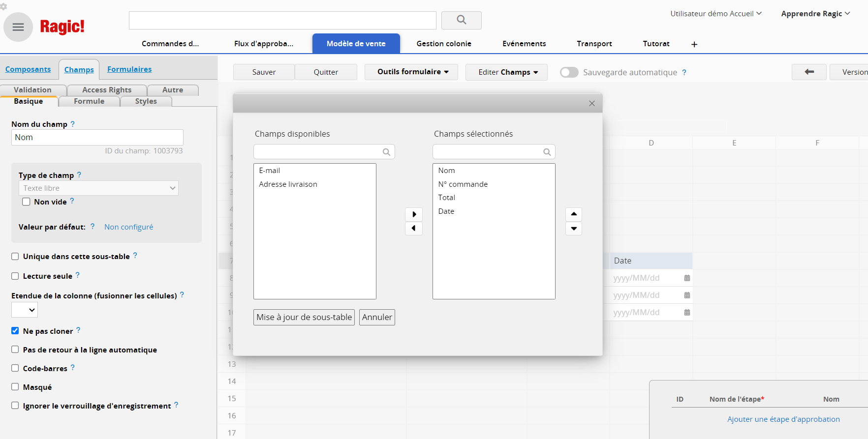Image resolution: width=868 pixels, height=439 pixels.
Task: Open the Gestion colonie tab
Action: click(444, 44)
